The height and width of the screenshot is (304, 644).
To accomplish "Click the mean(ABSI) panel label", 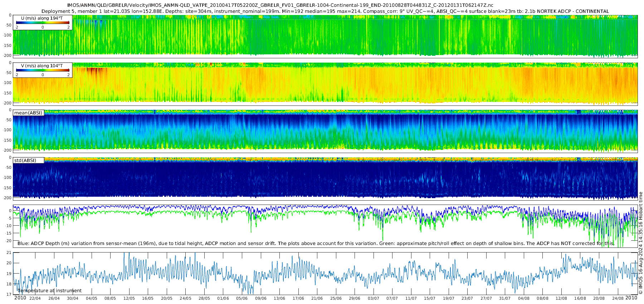I will (x=28, y=113).
